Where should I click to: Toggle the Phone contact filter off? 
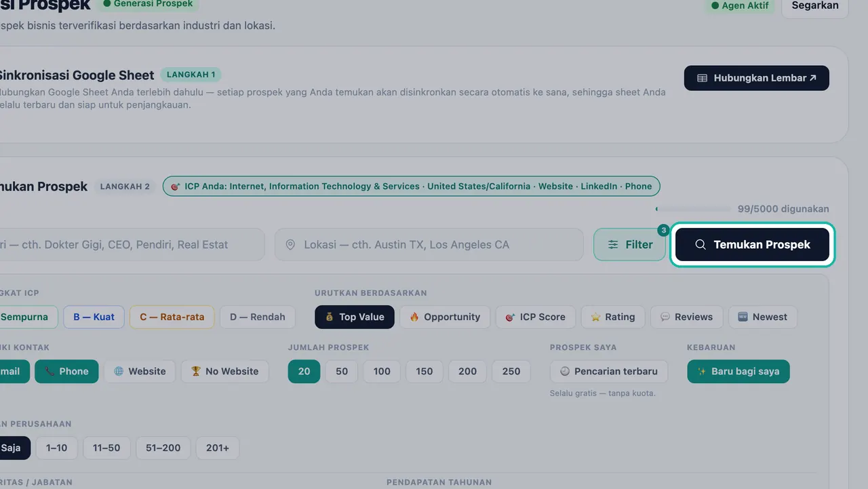66,371
